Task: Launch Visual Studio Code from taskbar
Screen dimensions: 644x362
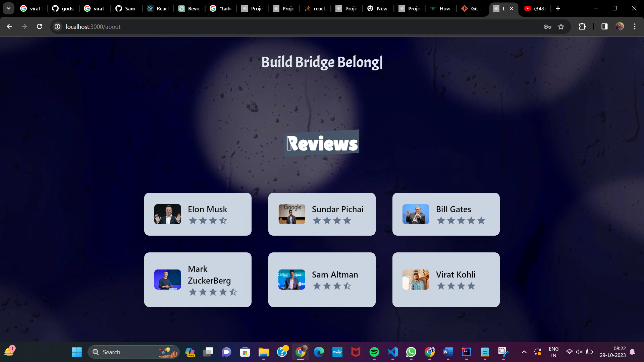Action: pos(392,352)
